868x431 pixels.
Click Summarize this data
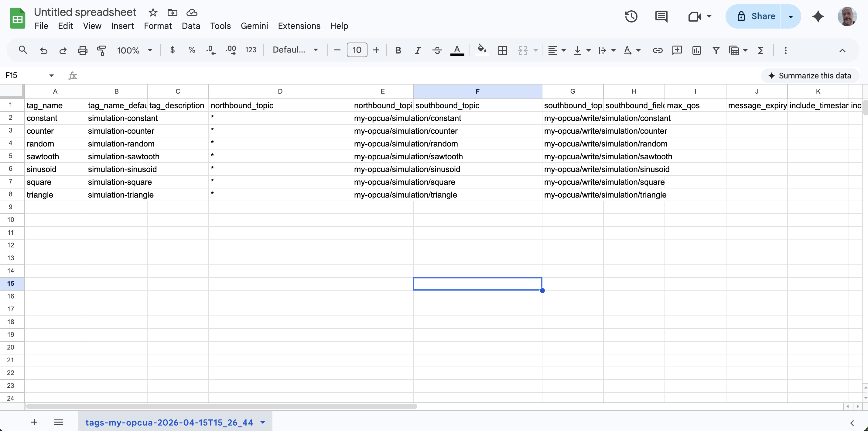click(810, 76)
